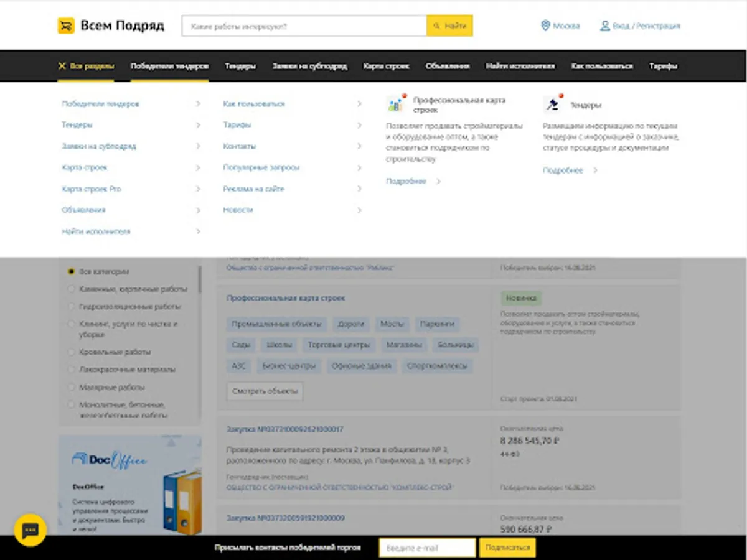Select Гидроизоляционные работы radio option

71,306
